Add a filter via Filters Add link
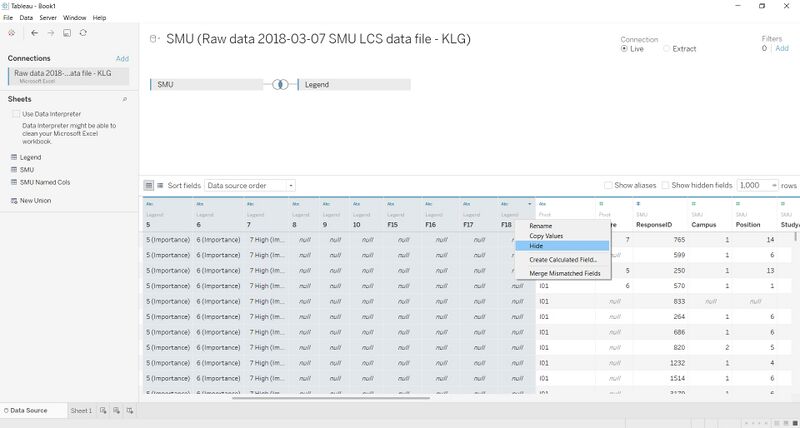This screenshot has width=800, height=428. click(782, 48)
